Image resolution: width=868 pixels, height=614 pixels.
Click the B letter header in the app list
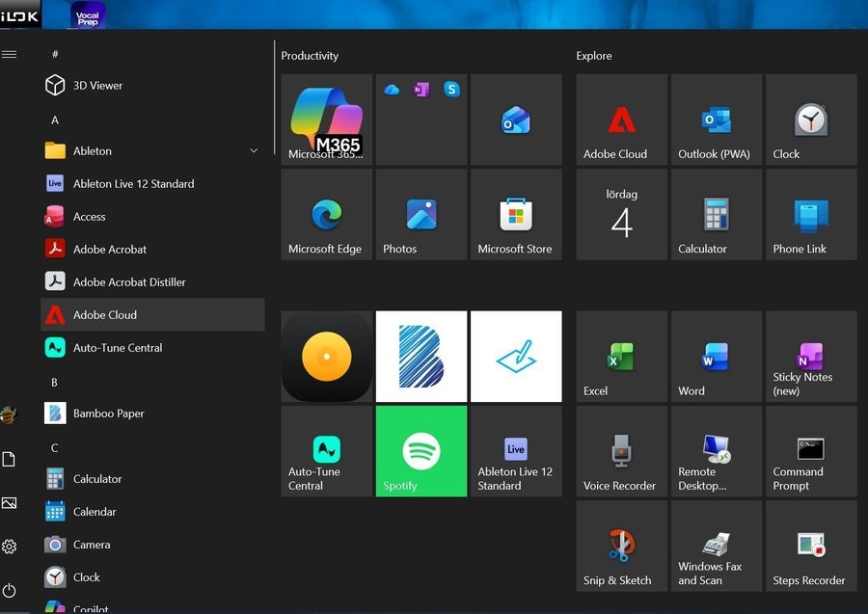[54, 383]
